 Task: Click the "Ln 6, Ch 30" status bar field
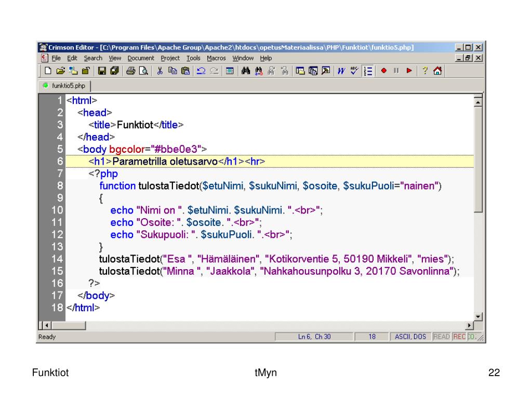314,337
